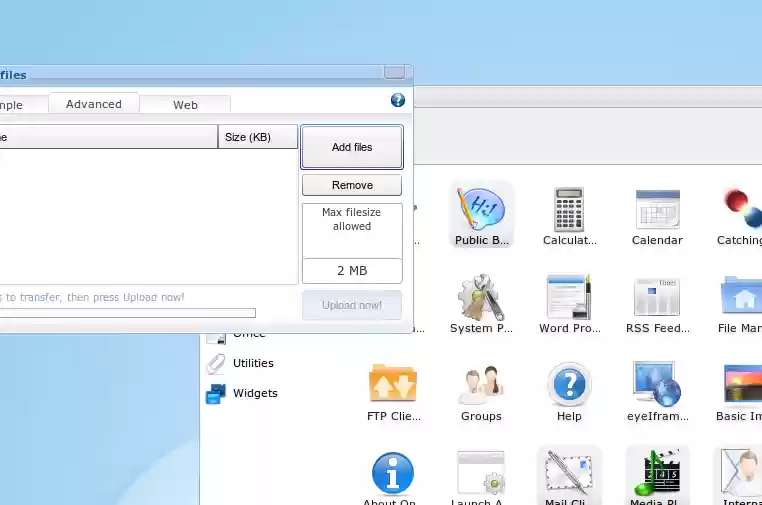
Task: Click the Size (KB) column header
Action: coord(258,137)
